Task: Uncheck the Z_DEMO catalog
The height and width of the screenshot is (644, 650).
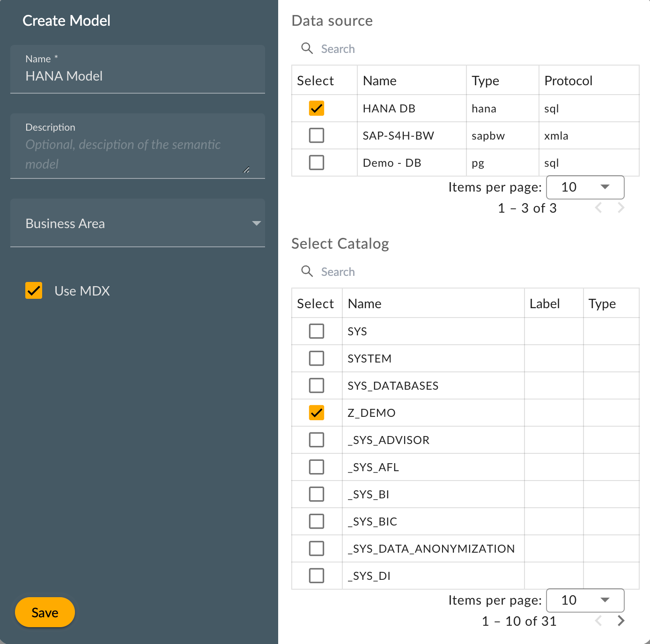Action: [x=317, y=413]
